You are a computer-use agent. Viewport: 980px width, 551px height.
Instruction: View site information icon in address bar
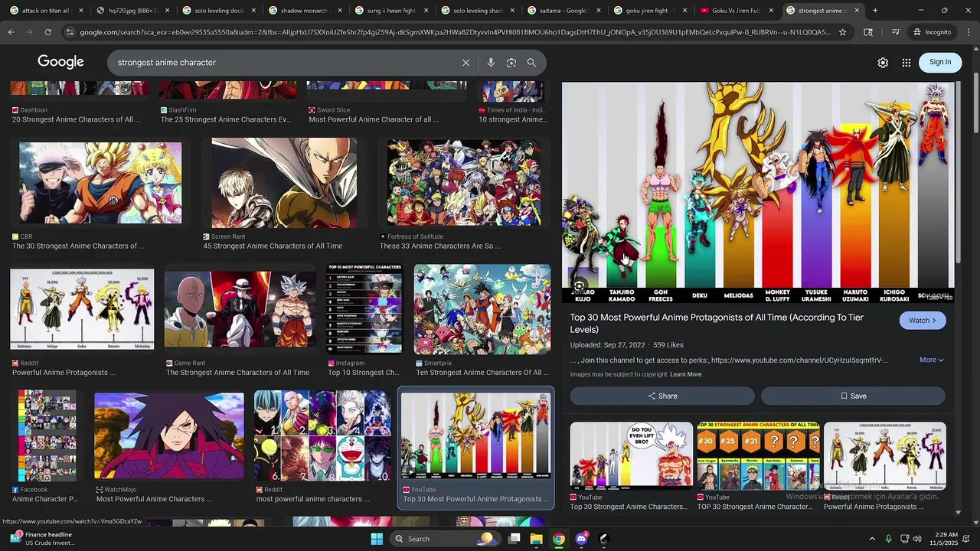[x=70, y=32]
